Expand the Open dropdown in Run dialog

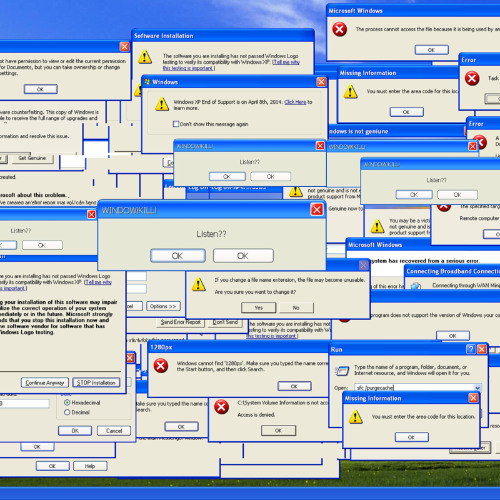[x=477, y=388]
